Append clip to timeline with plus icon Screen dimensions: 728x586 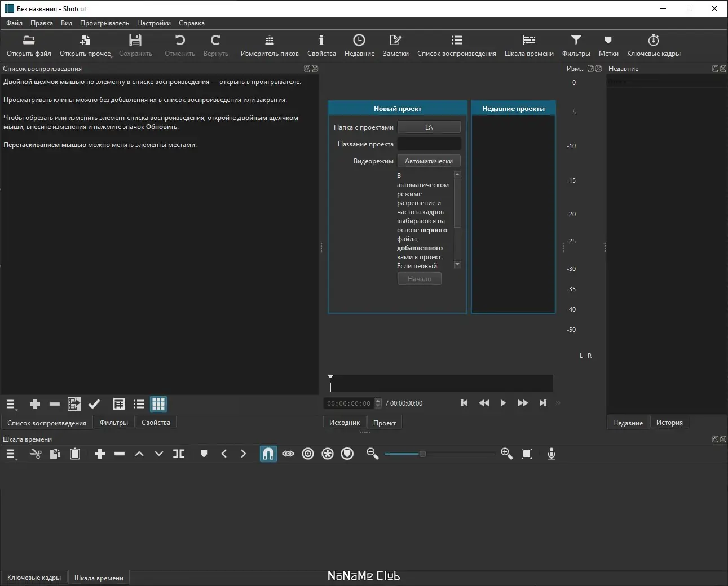100,454
